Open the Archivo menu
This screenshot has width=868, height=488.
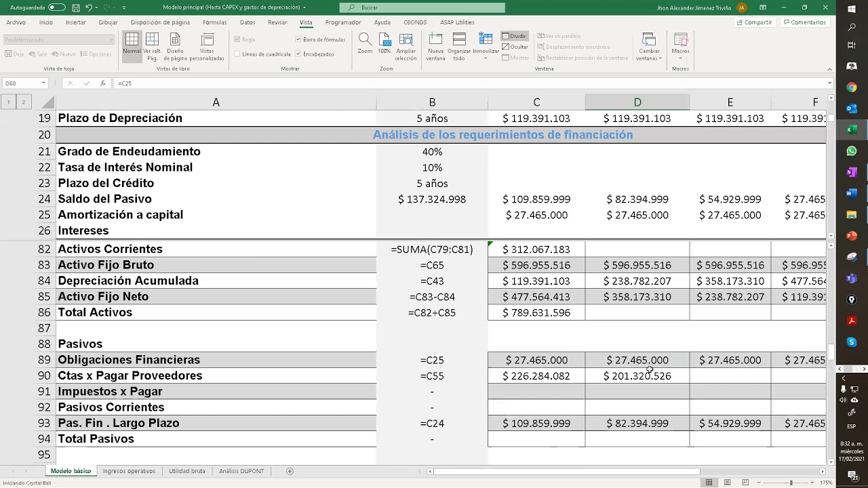pos(16,22)
